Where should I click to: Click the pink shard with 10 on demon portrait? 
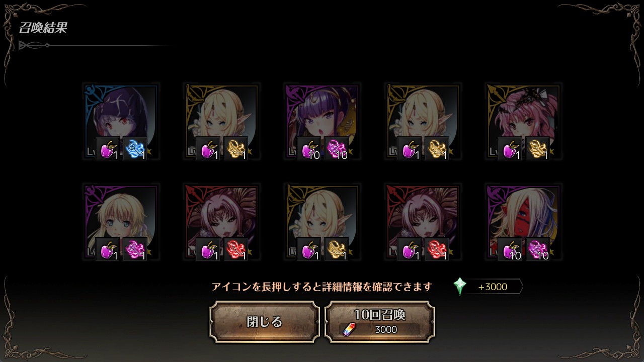(x=537, y=249)
